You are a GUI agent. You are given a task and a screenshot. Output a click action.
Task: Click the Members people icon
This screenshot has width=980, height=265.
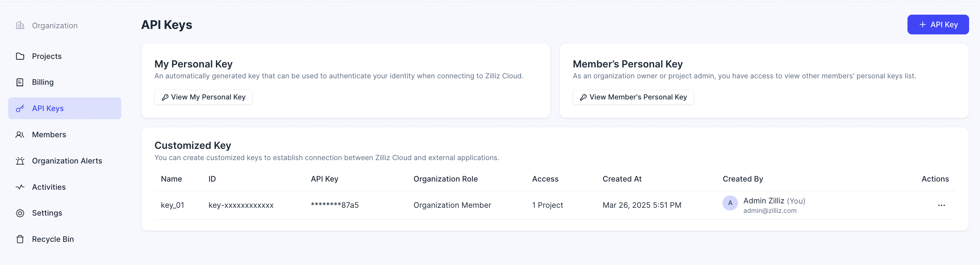(x=20, y=135)
